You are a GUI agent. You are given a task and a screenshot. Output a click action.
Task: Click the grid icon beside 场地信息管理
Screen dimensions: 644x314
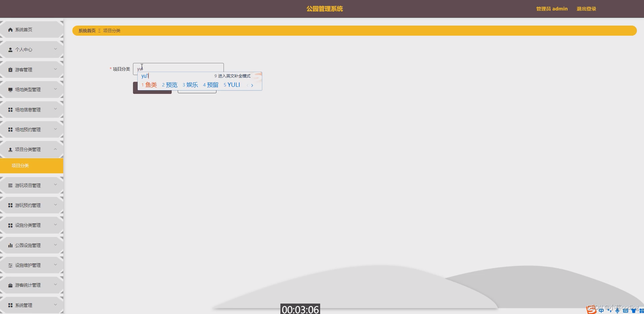point(10,110)
